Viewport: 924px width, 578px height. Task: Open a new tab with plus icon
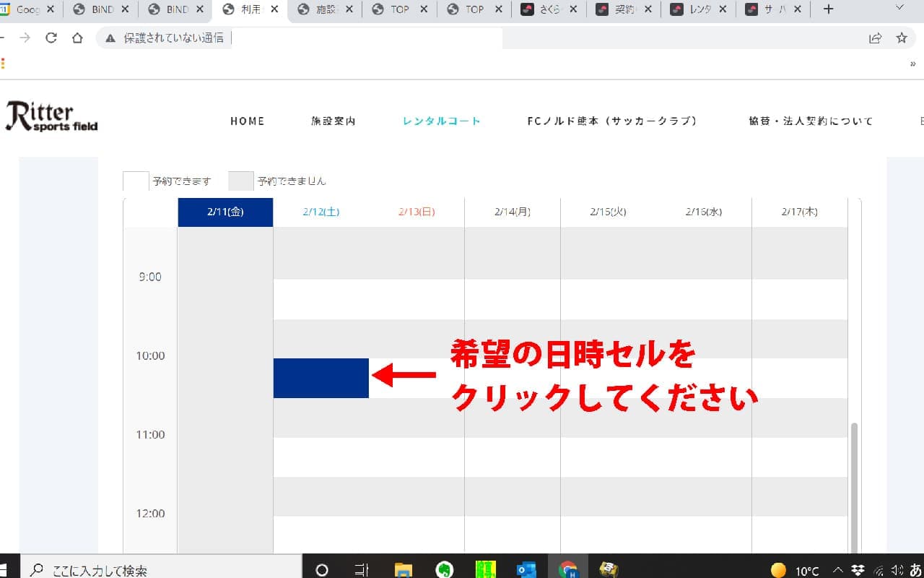[x=828, y=9]
